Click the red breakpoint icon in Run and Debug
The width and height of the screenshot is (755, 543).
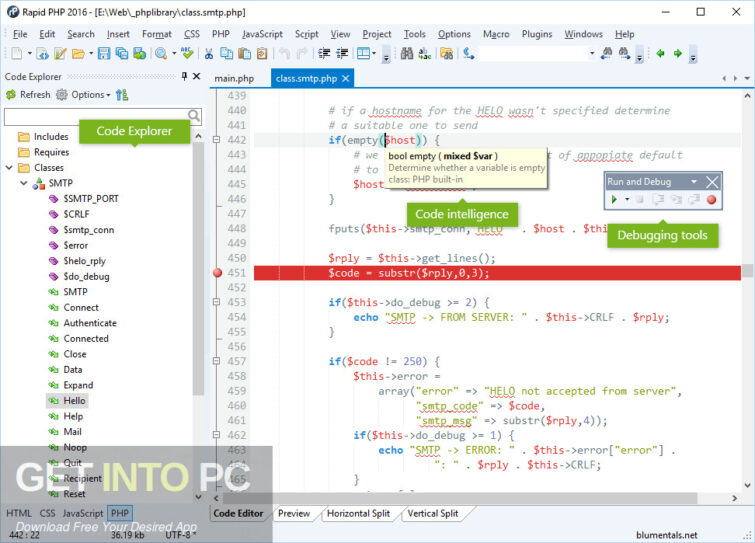[x=711, y=199]
